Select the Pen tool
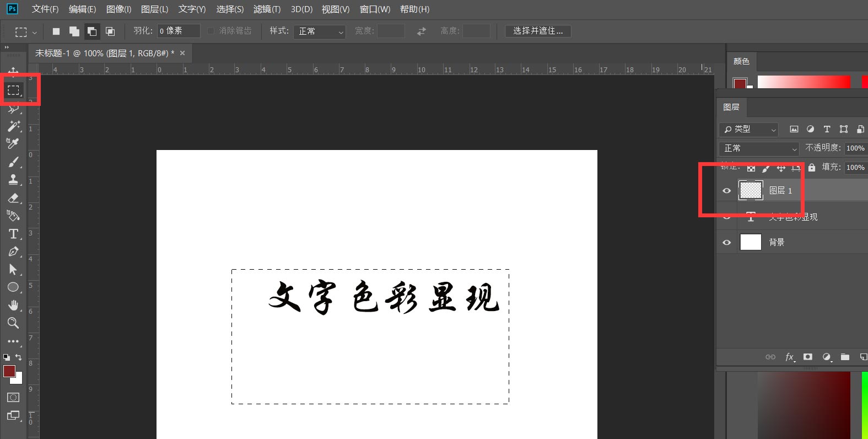868x439 pixels. pyautogui.click(x=13, y=251)
